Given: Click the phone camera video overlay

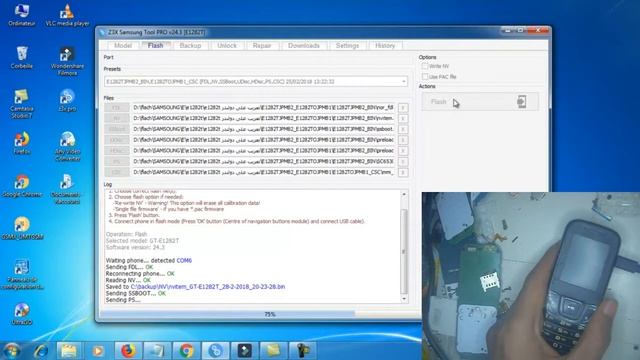Looking at the screenshot, I should pyautogui.click(x=531, y=276).
